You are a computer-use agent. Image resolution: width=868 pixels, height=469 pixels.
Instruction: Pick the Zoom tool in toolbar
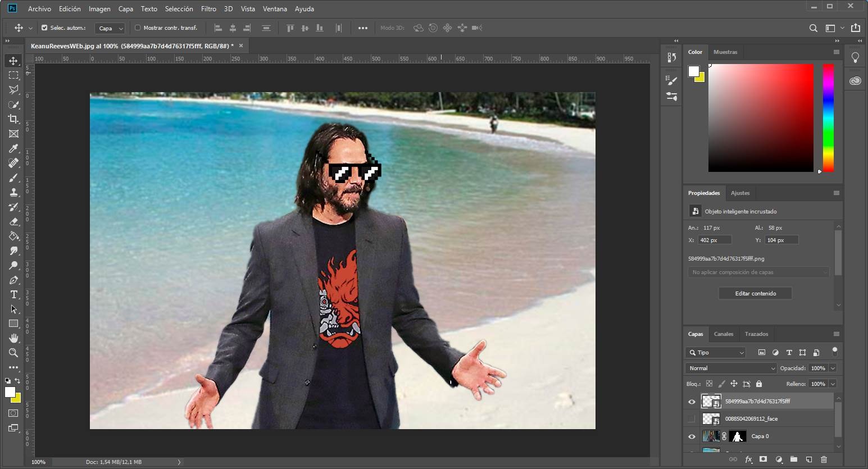(x=13, y=353)
